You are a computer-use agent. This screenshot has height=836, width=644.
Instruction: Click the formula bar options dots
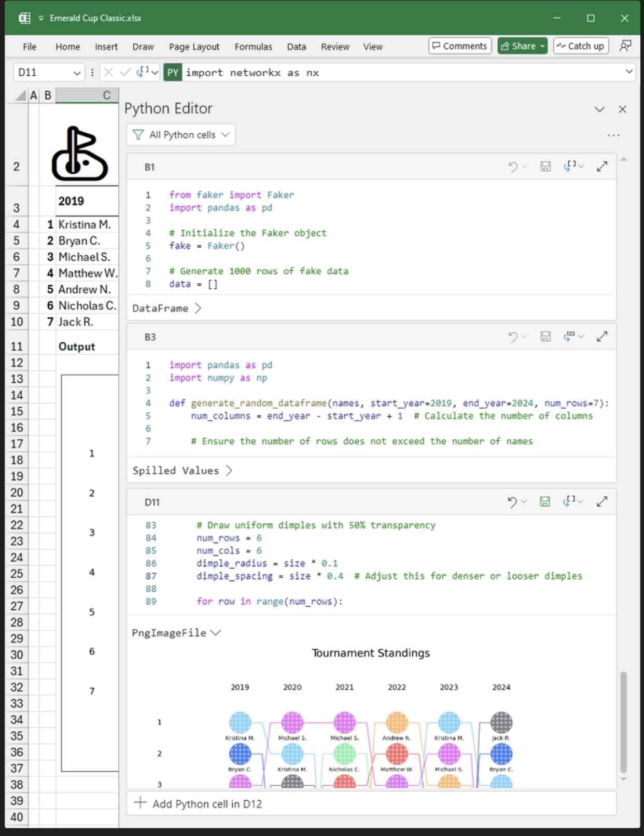(x=92, y=73)
